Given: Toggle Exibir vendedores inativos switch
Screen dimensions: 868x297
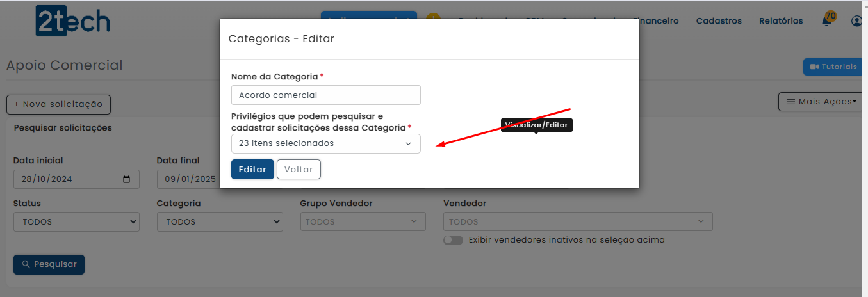Looking at the screenshot, I should [x=453, y=240].
